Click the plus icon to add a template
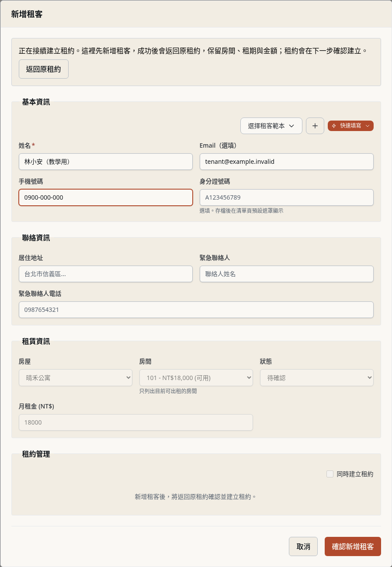This screenshot has width=392, height=567. point(315,126)
